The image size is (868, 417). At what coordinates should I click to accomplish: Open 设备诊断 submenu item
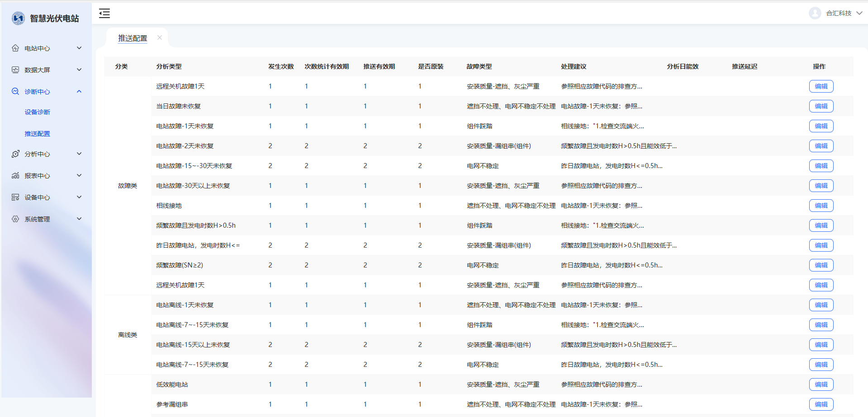(38, 112)
